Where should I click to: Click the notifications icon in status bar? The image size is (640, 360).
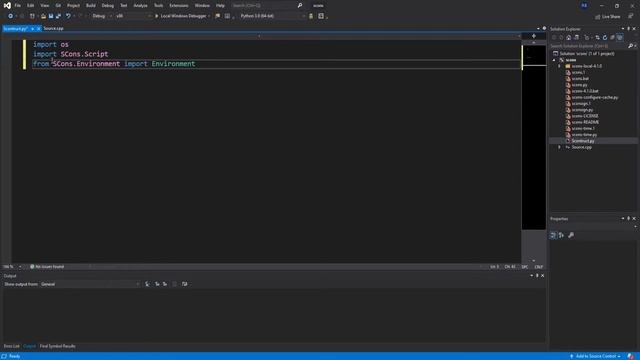631,356
